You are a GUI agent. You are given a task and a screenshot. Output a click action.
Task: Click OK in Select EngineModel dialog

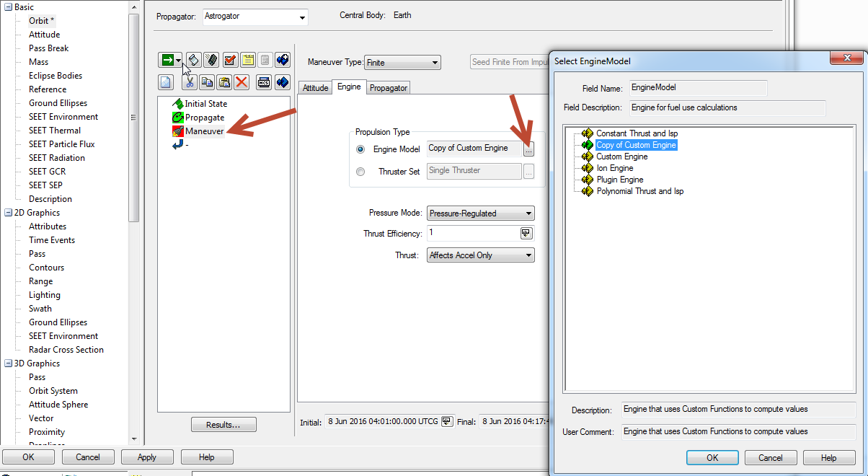(712, 458)
